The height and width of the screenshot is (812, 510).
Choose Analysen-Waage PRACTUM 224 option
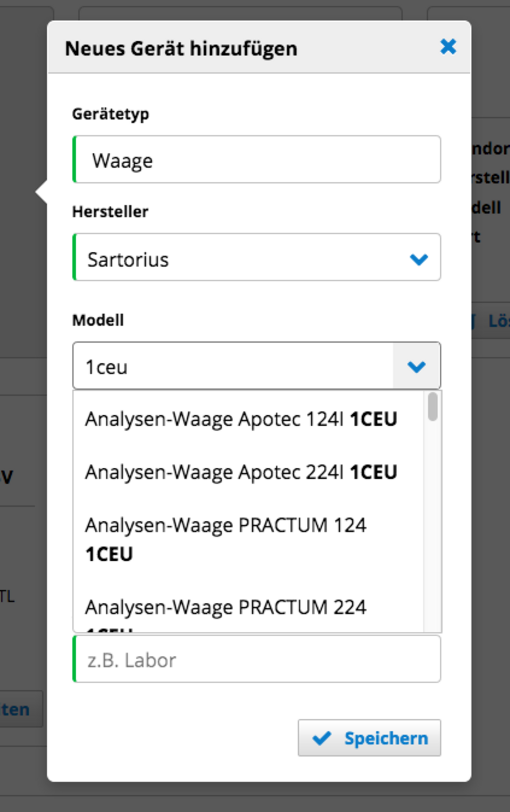pyautogui.click(x=248, y=607)
